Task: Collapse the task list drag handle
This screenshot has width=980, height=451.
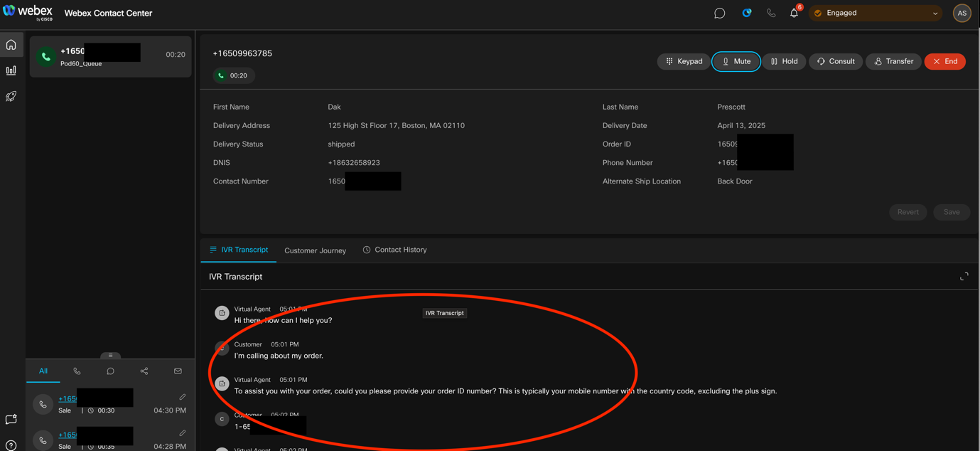Action: pos(110,356)
